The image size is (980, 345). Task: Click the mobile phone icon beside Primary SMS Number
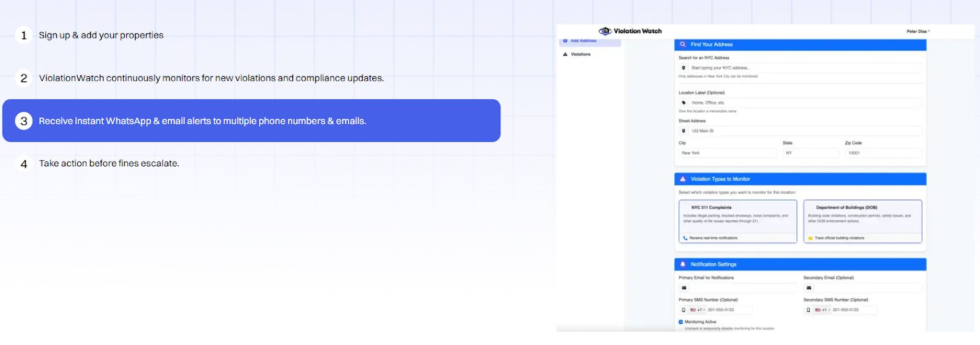click(x=684, y=310)
